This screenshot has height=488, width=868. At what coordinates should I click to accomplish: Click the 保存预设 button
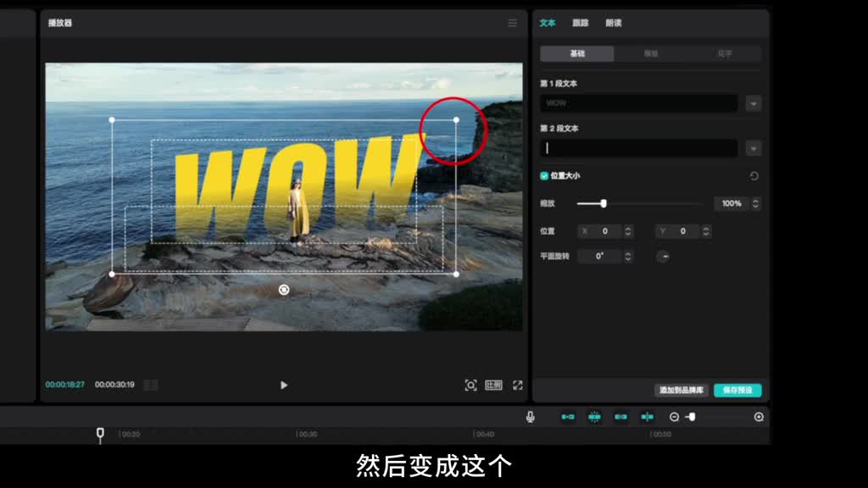[737, 391]
